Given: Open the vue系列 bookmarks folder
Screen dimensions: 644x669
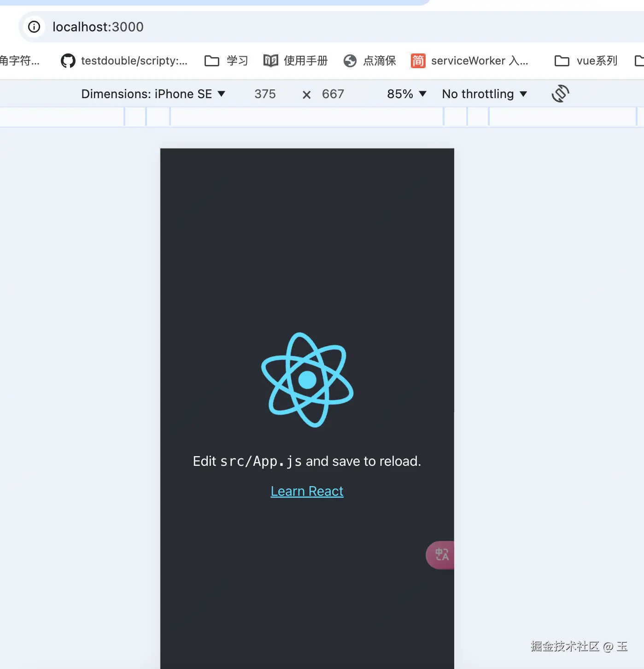Looking at the screenshot, I should (586, 61).
